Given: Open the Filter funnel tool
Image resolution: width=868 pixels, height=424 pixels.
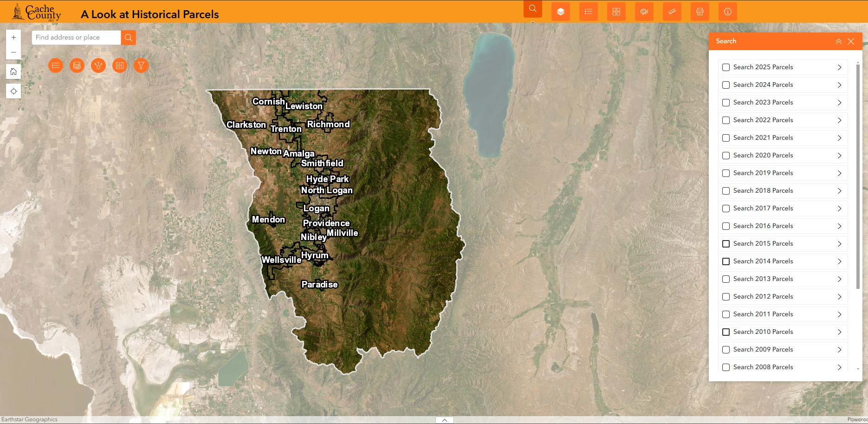Looking at the screenshot, I should (x=141, y=65).
